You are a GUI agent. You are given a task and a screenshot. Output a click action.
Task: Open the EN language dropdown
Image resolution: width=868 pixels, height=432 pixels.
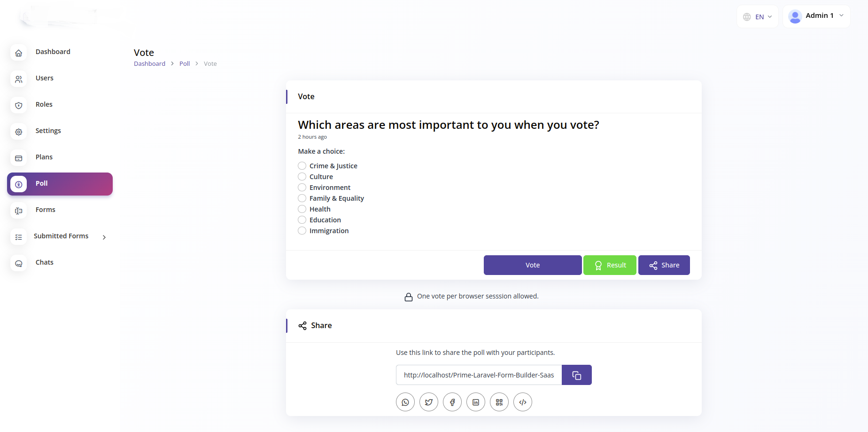click(x=758, y=17)
